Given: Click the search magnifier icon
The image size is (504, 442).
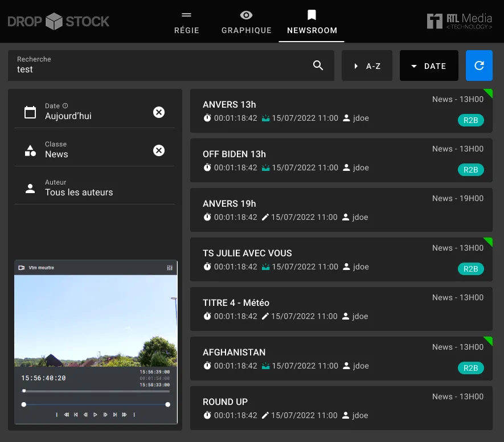Looking at the screenshot, I should [318, 66].
